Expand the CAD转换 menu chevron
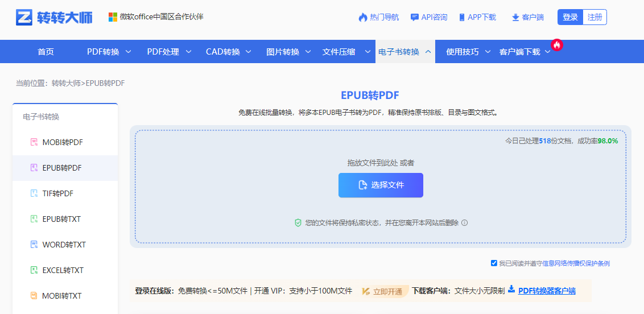Image resolution: width=644 pixels, height=314 pixels. 249,52
